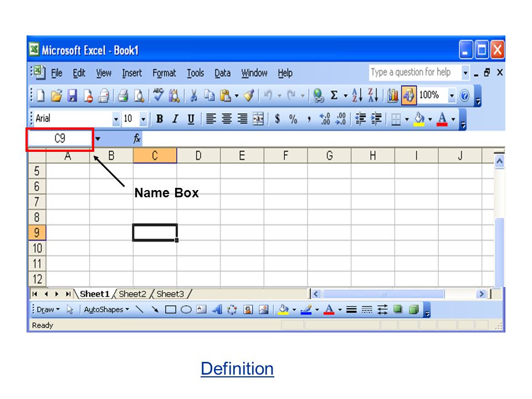This screenshot has width=532, height=399.
Task: Expand the Zoom 100% dropdown
Action: pos(452,95)
